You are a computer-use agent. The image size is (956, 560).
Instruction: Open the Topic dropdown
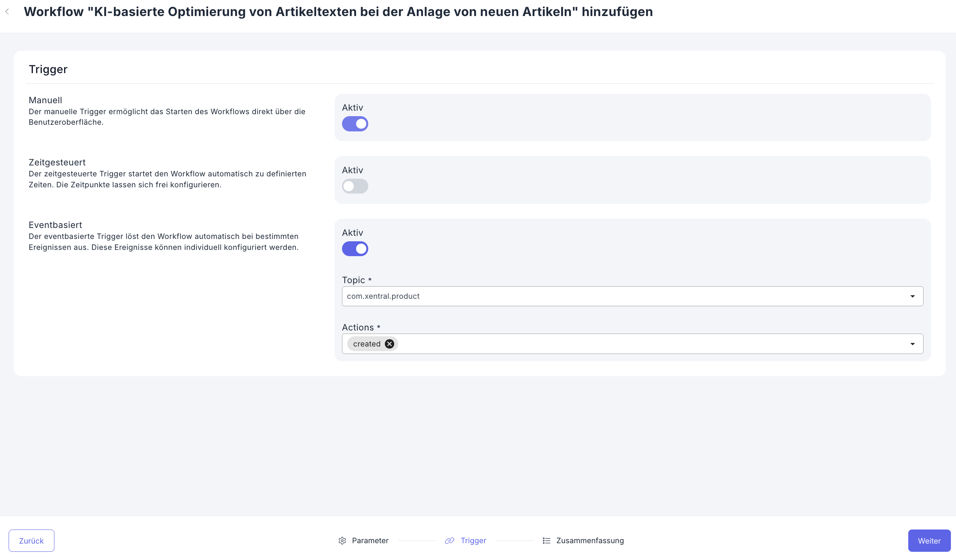pos(913,296)
